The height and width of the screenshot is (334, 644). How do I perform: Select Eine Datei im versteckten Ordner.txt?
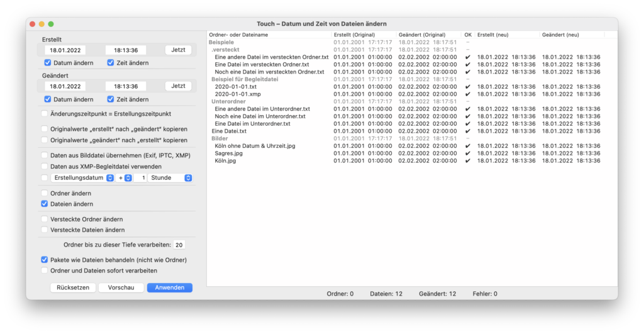413,65
